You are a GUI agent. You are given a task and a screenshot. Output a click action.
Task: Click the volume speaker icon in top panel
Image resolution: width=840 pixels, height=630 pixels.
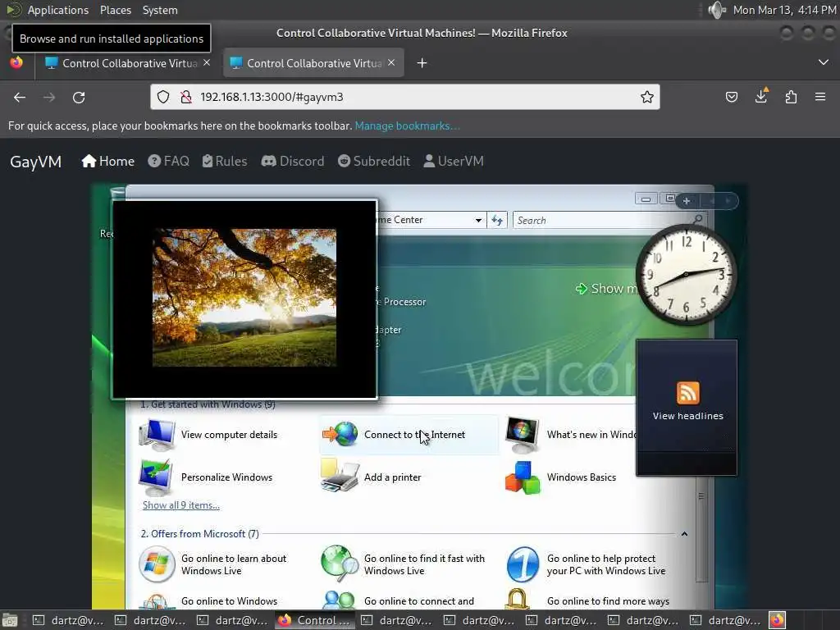pos(716,10)
